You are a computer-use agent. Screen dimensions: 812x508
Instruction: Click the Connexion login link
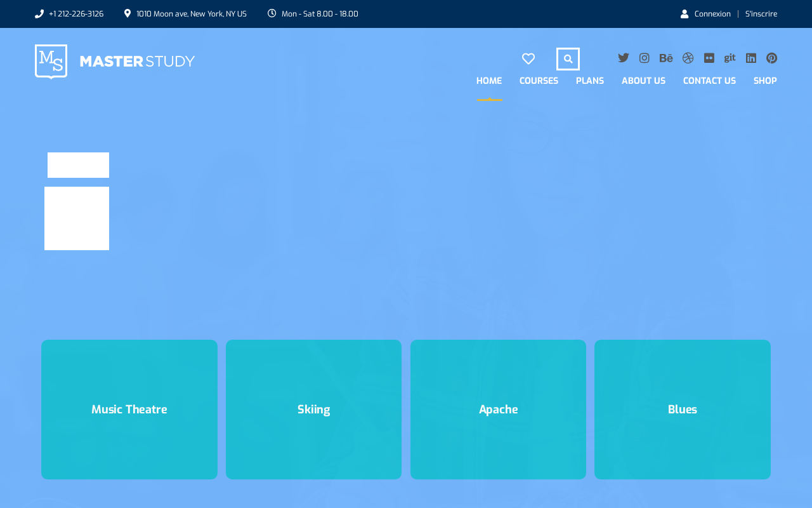712,14
